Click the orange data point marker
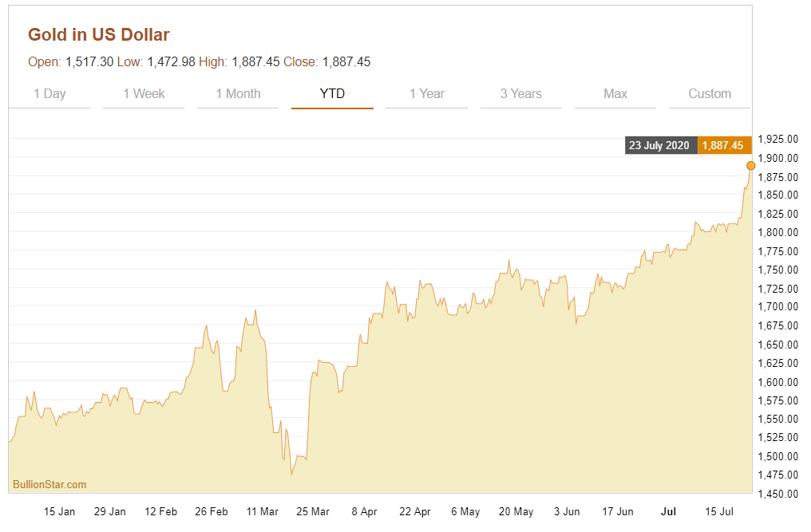This screenshot has height=532, width=811. 750,165
